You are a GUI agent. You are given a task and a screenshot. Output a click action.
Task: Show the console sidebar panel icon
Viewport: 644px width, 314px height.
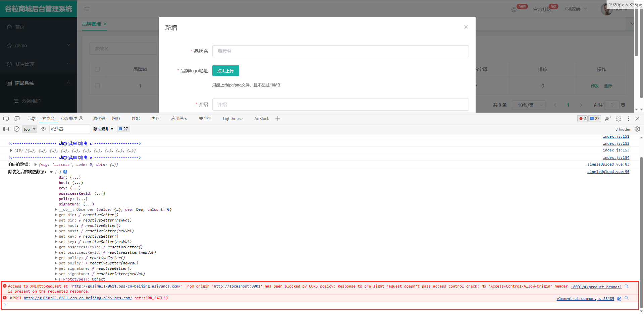coord(6,129)
